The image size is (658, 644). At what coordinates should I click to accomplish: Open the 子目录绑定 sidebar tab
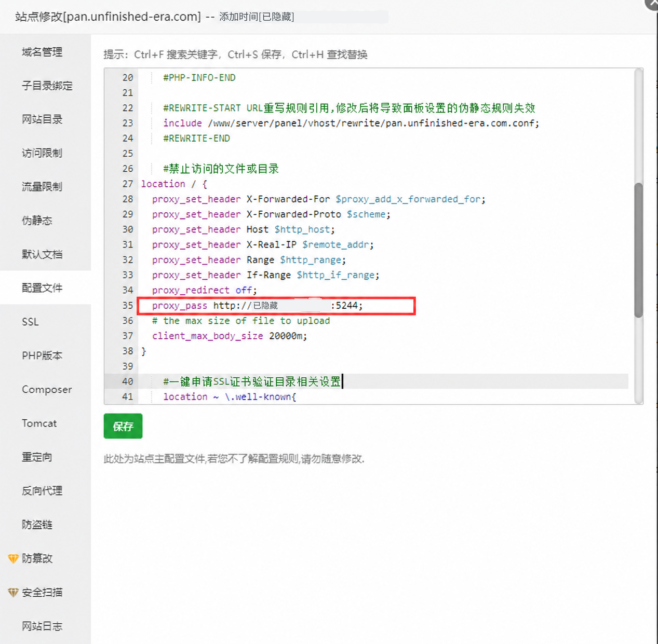pyautogui.click(x=45, y=86)
